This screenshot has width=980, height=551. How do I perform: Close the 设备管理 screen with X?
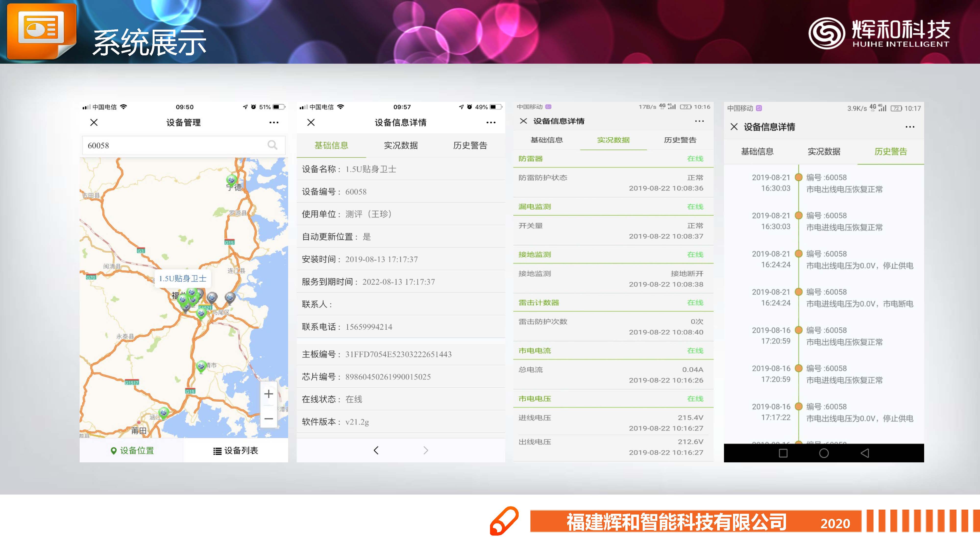tap(94, 122)
